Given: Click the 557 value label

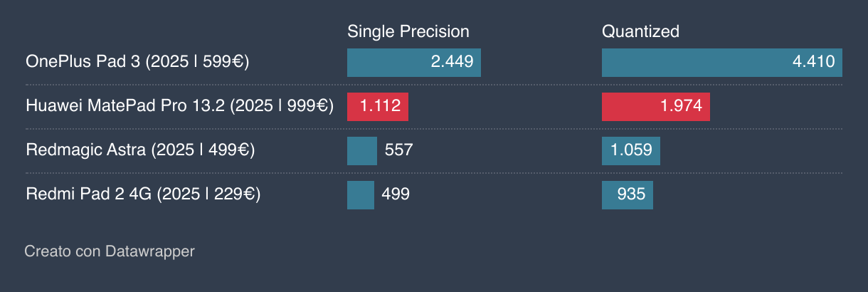Looking at the screenshot, I should click(398, 150).
